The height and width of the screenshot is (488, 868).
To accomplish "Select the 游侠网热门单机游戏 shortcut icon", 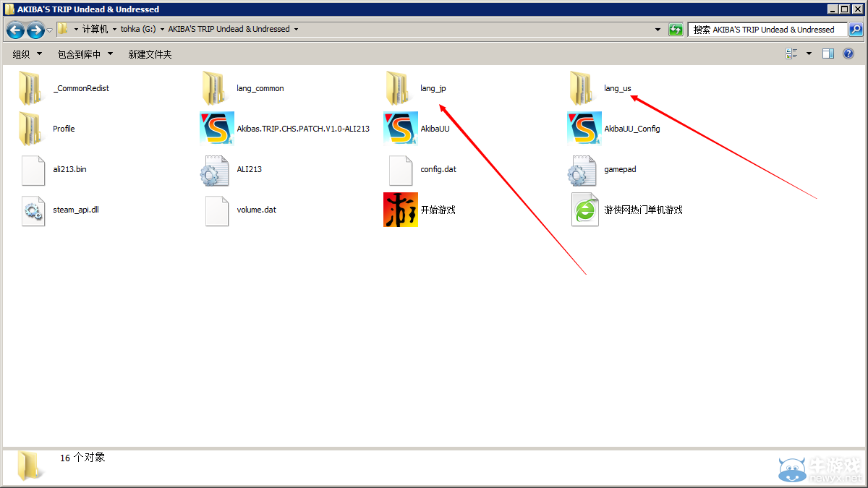I will click(x=584, y=210).
